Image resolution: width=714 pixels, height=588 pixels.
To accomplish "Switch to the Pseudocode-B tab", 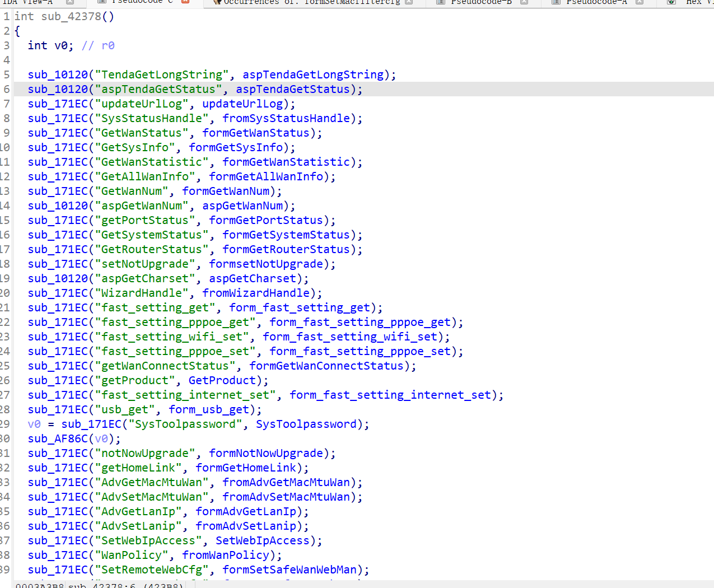I will (x=482, y=2).
